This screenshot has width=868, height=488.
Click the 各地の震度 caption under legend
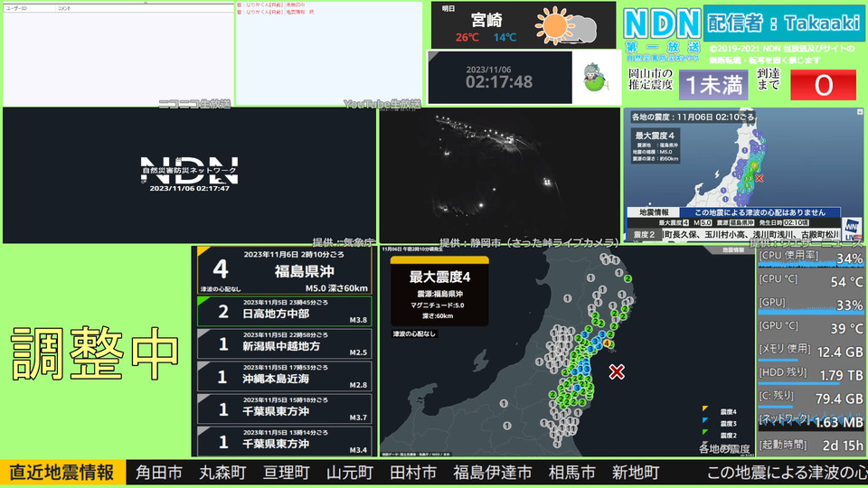(x=724, y=449)
